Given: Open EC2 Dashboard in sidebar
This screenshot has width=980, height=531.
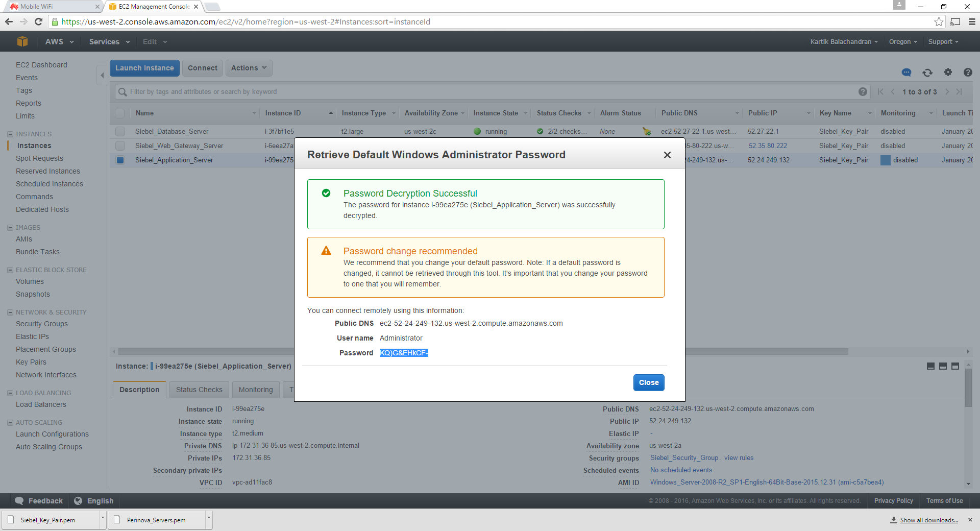Looking at the screenshot, I should click(41, 65).
